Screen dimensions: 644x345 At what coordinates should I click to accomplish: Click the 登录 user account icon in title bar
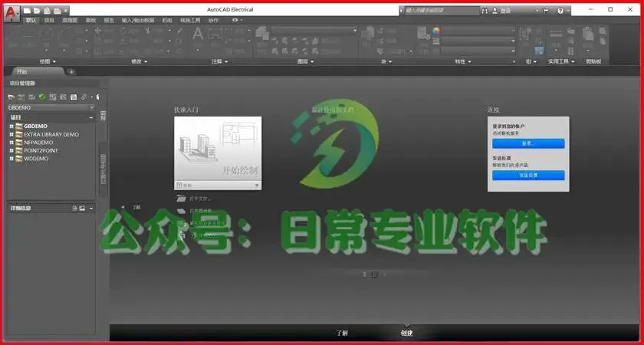[495, 11]
